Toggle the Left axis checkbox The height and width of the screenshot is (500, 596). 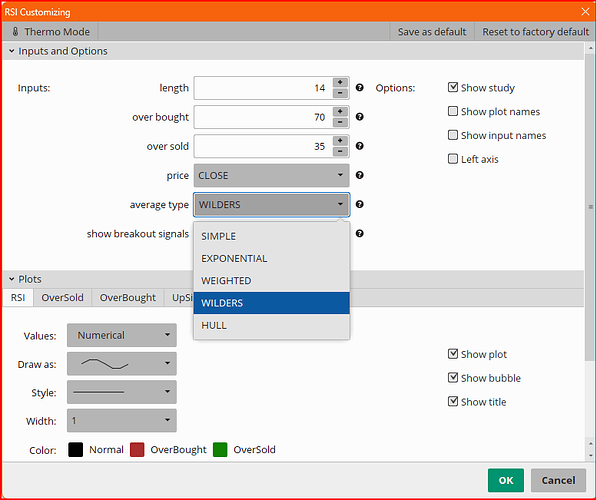point(453,159)
